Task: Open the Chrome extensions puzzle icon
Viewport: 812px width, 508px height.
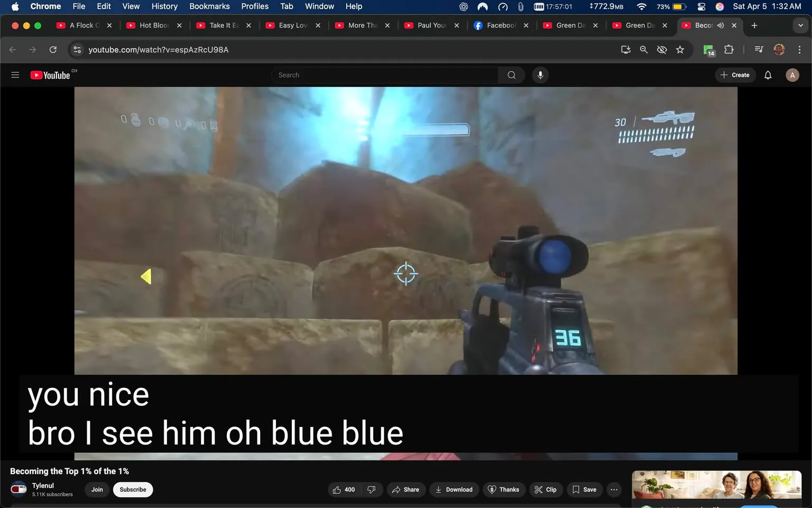Action: click(x=728, y=50)
